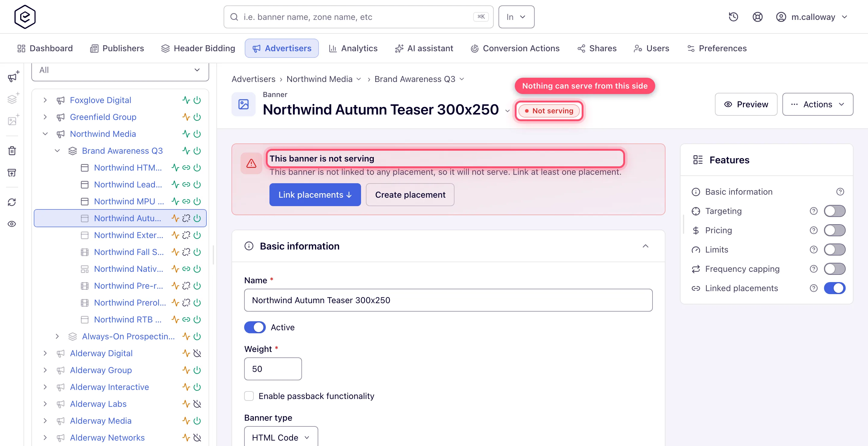The image size is (868, 446).
Task: Click the eye sidebar icon
Action: (x=12, y=224)
